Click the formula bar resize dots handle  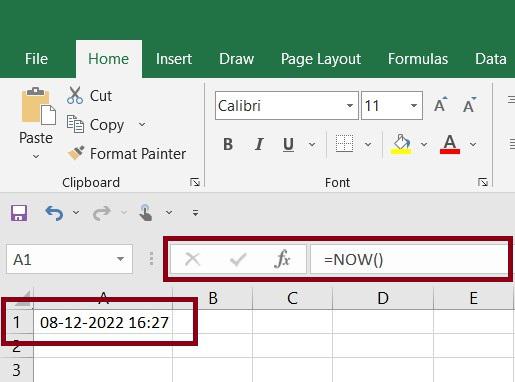click(x=151, y=259)
